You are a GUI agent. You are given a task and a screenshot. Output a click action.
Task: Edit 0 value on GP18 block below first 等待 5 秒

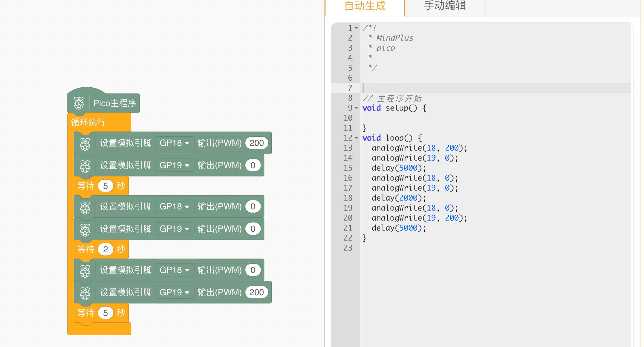[253, 206]
